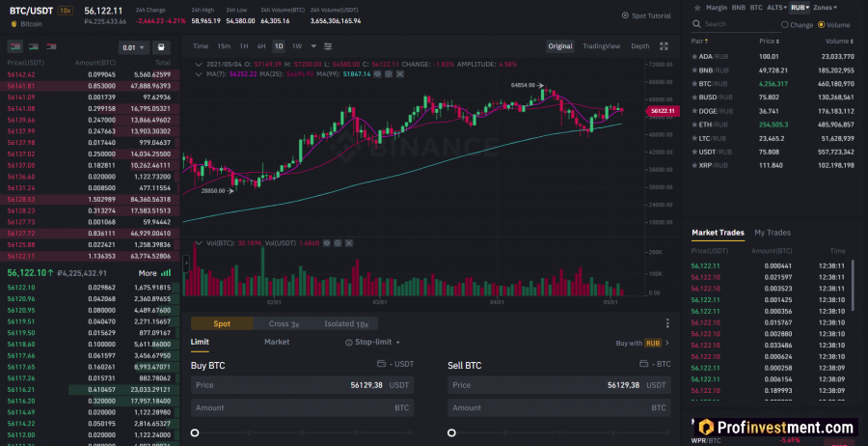Viewport: 868px width, 446px height.
Task: Click the Sell BTC Amount input field
Action: 559,407
